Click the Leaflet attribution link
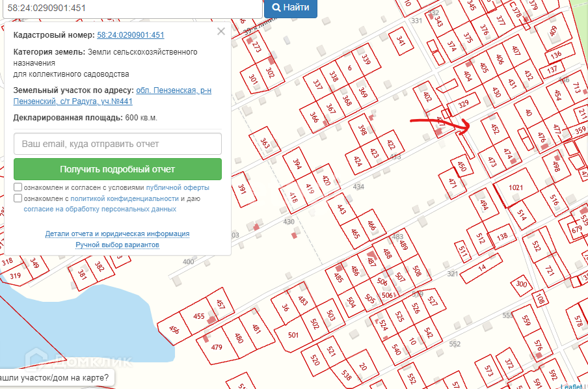This screenshot has height=389, width=588. click(572, 386)
